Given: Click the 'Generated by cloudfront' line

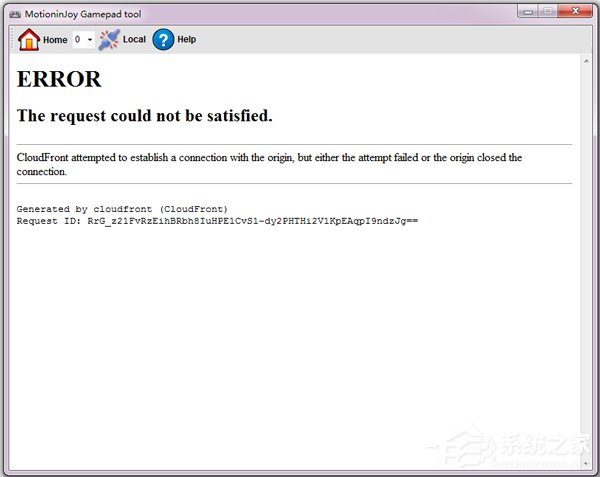Looking at the screenshot, I should click(x=122, y=209).
